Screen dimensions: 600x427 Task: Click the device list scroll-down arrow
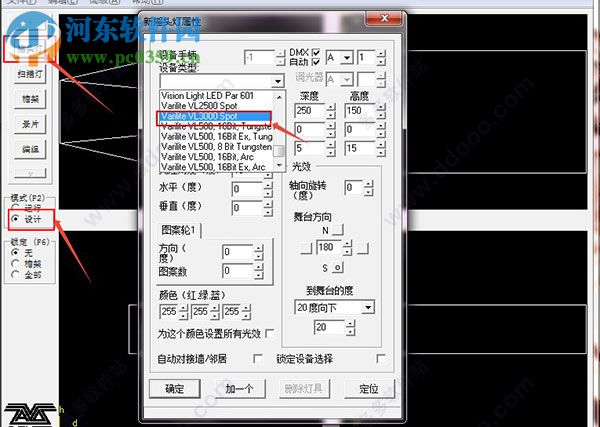(279, 166)
